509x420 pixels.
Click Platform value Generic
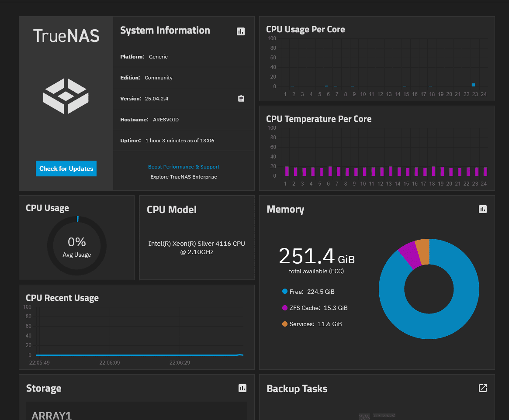[x=158, y=57]
